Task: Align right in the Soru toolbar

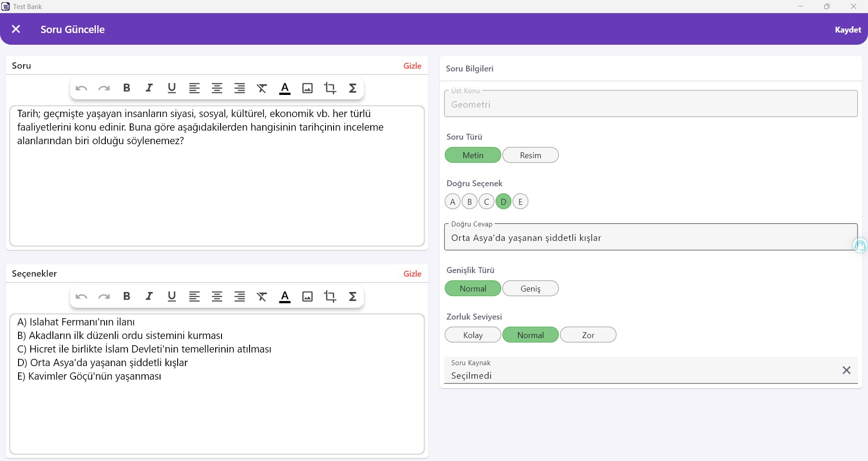Action: point(240,88)
